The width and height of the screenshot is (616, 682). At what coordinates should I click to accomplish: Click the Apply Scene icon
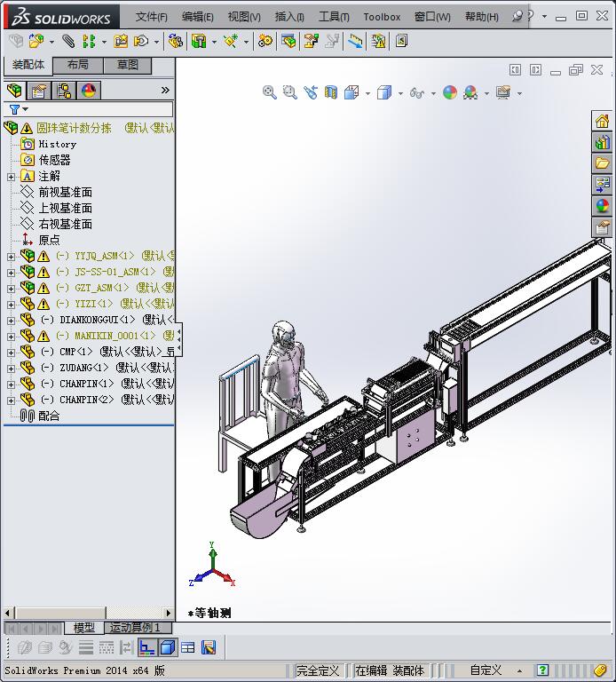click(x=470, y=92)
